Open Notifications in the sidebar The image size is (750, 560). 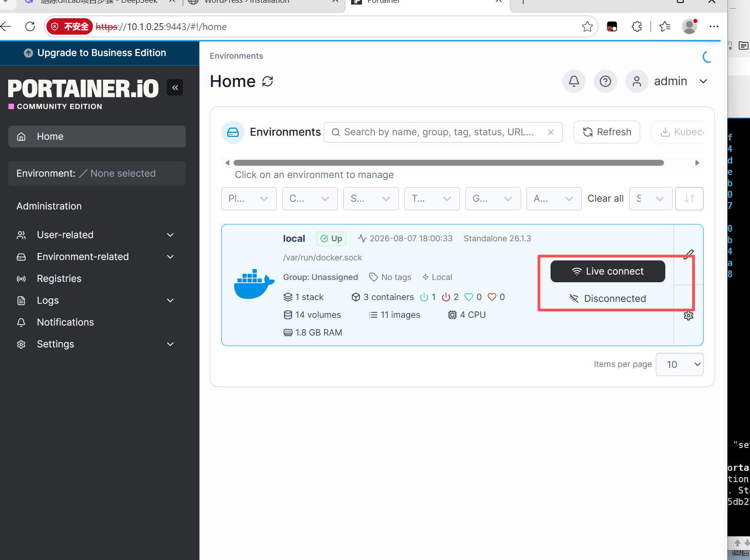click(x=97, y=322)
